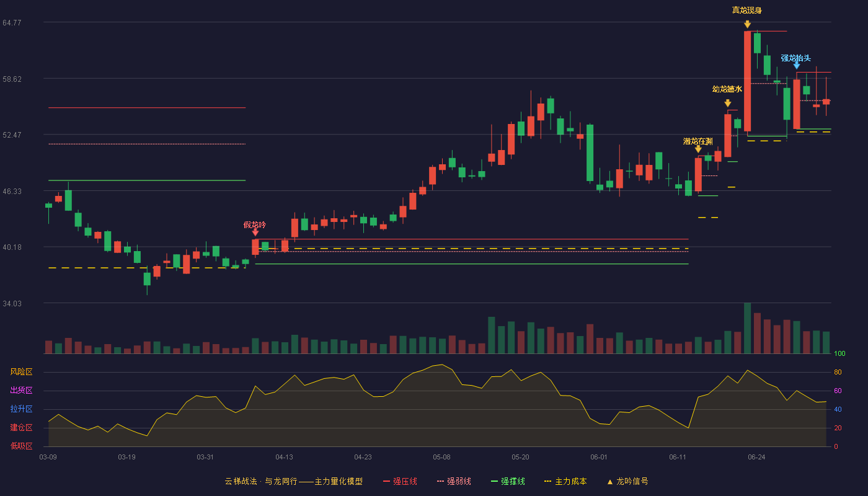The image size is (868, 496).
Task: Click the 46.33 price axis label
Action: point(12,192)
